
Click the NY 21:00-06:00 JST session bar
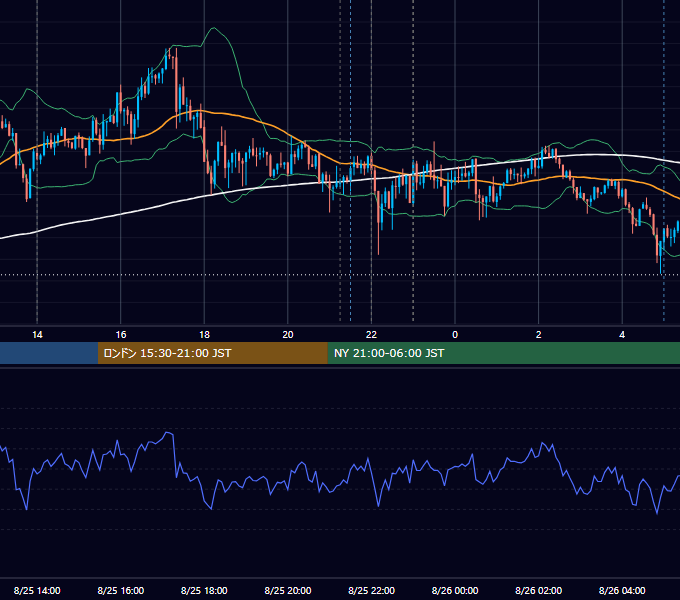pos(503,353)
